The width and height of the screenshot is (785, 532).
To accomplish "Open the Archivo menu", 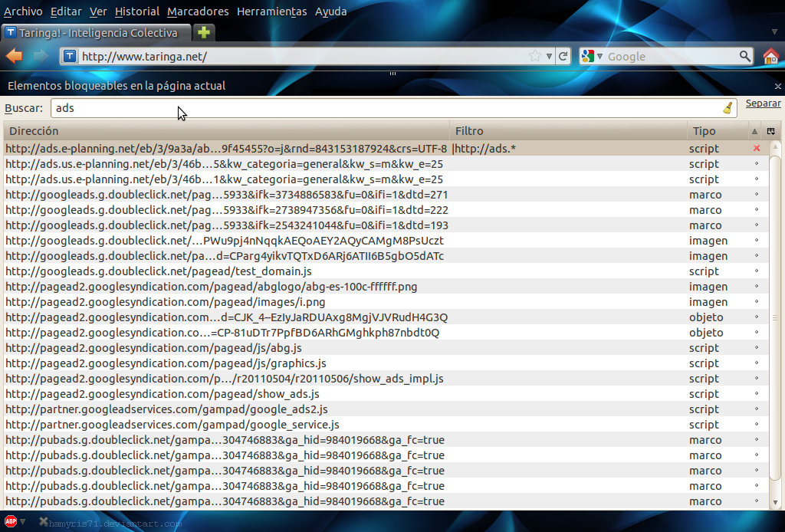I will [x=23, y=11].
